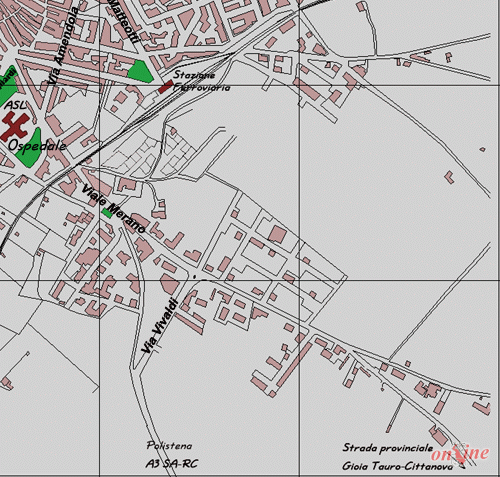Select the Ospedale text label
The width and height of the screenshot is (500, 477).
click(37, 146)
